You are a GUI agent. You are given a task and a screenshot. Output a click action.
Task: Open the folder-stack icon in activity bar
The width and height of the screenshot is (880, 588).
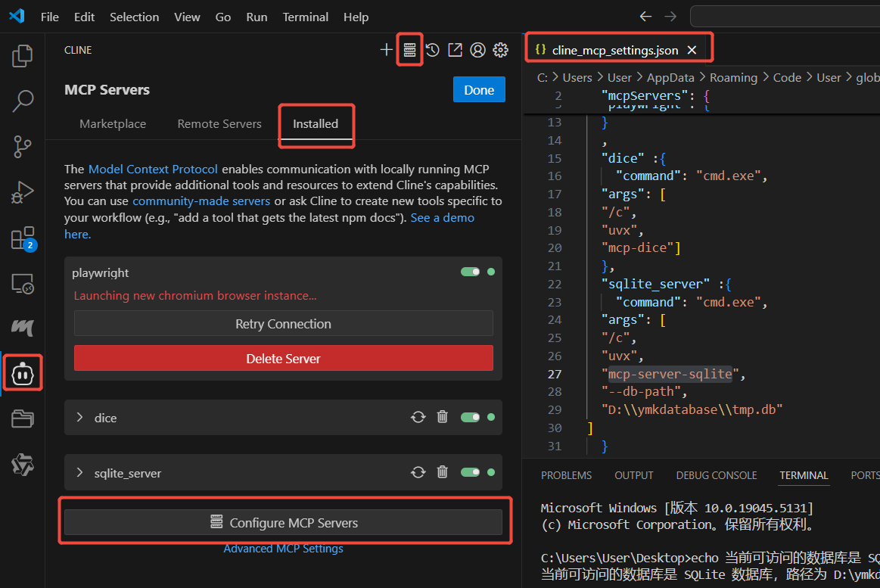tap(23, 418)
